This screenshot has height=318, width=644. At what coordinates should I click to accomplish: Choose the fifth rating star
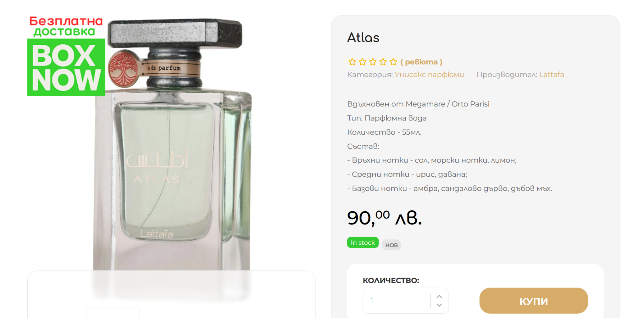(x=393, y=62)
